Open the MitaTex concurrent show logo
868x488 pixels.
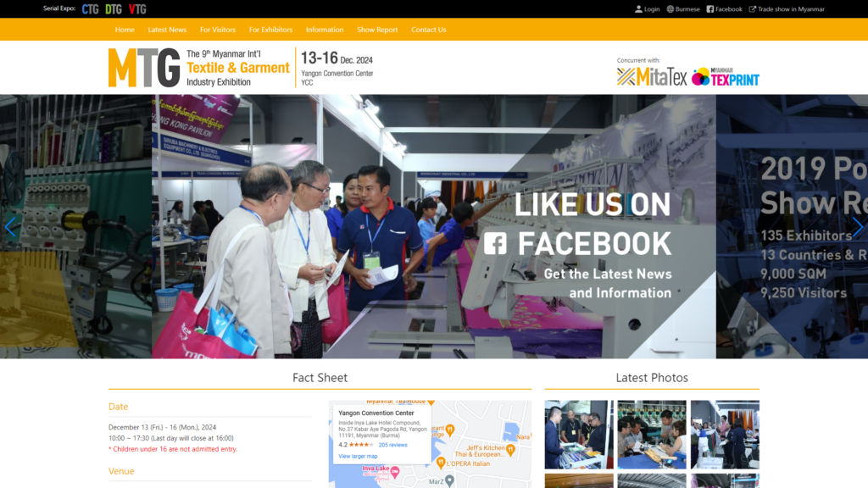click(x=652, y=77)
